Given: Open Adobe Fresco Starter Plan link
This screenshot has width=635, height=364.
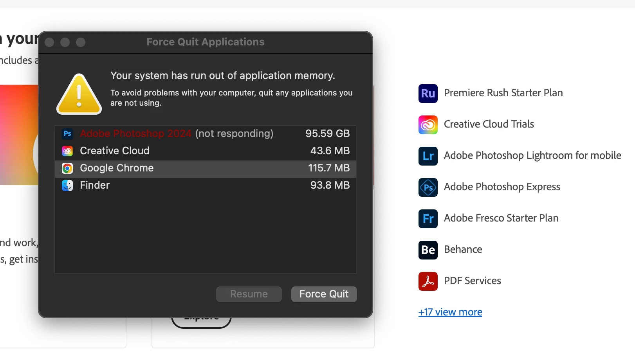Looking at the screenshot, I should tap(501, 218).
